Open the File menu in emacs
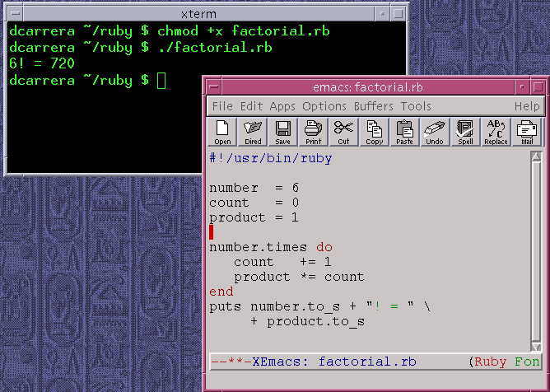Image resolution: width=550 pixels, height=392 pixels. (x=222, y=106)
